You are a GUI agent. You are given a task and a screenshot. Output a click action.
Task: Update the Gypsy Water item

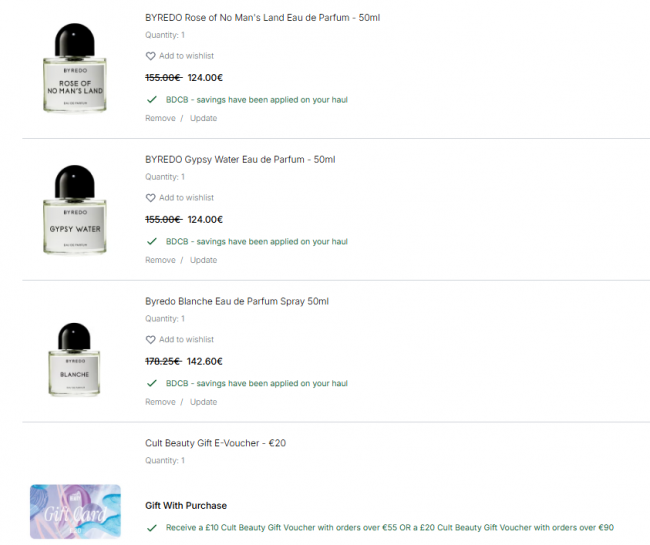click(204, 260)
